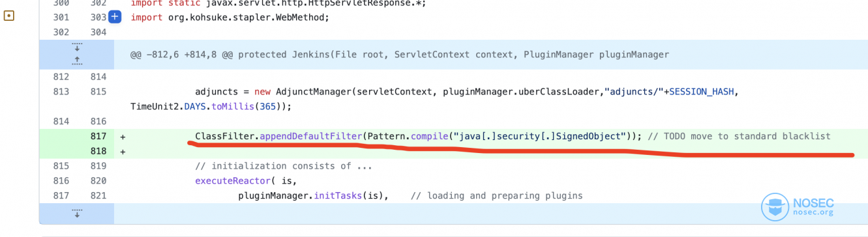This screenshot has height=237, width=868.
Task: Expand diff downward in top hunk header
Action: 77,48
